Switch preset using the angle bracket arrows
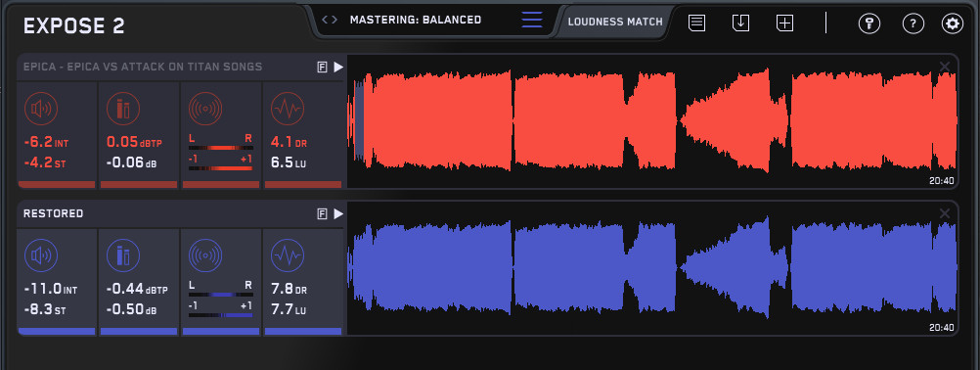 point(330,20)
